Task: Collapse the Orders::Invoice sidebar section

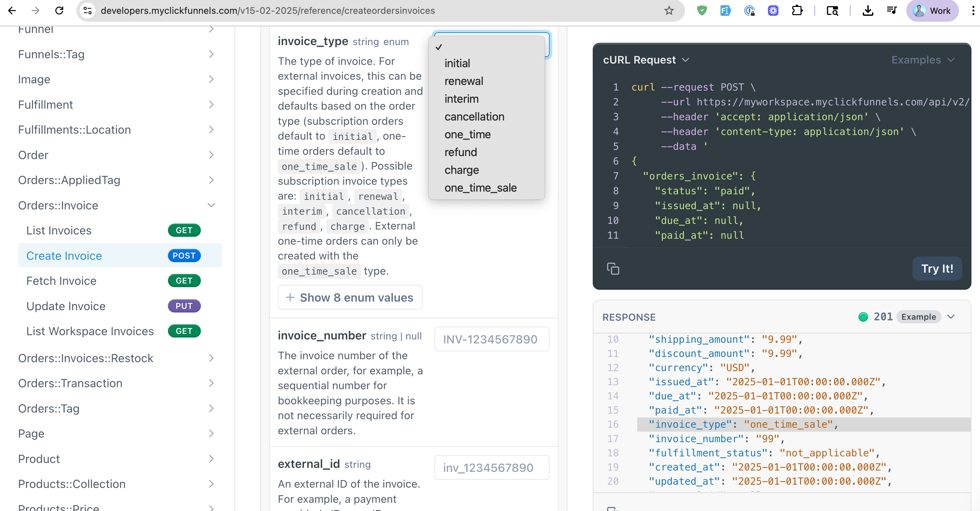Action: pos(211,205)
